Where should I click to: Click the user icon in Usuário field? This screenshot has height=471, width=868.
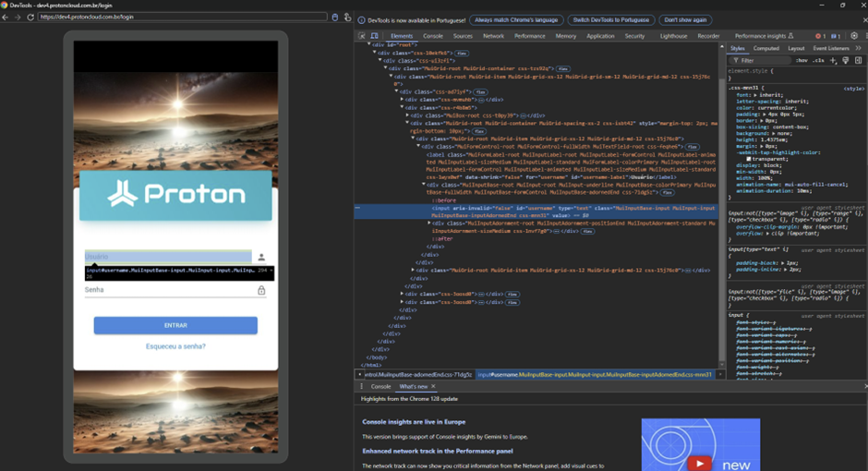coord(261,257)
